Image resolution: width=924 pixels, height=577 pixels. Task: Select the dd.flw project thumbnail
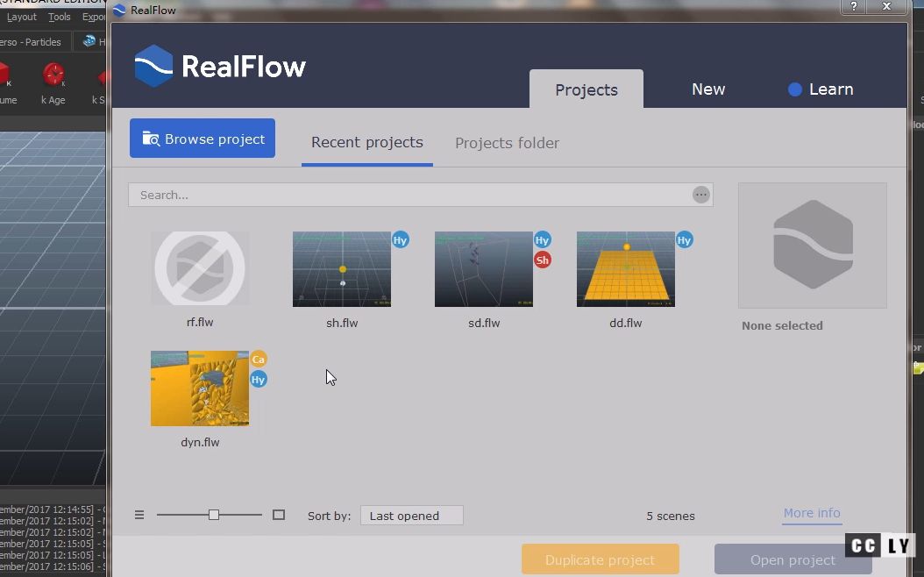[x=626, y=268]
